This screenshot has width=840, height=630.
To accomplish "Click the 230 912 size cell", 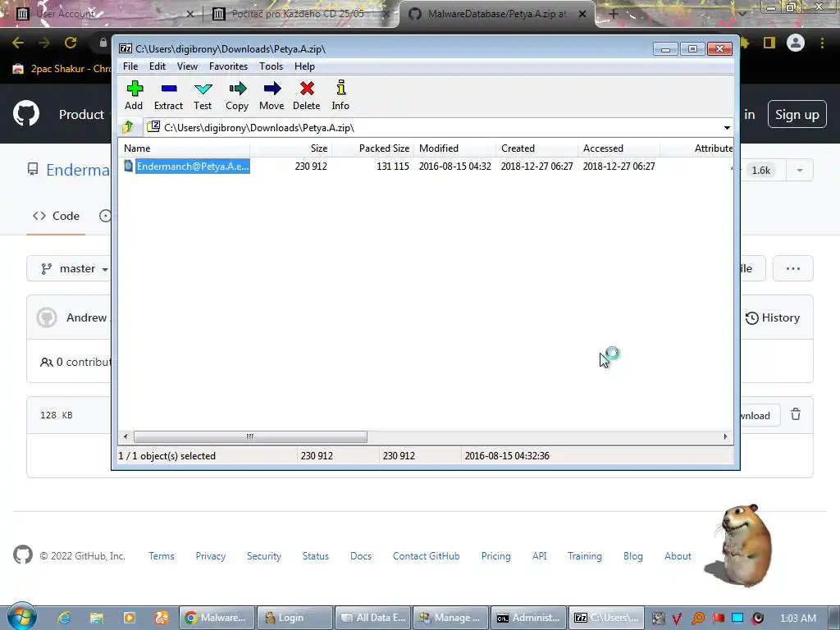I will tap(311, 166).
